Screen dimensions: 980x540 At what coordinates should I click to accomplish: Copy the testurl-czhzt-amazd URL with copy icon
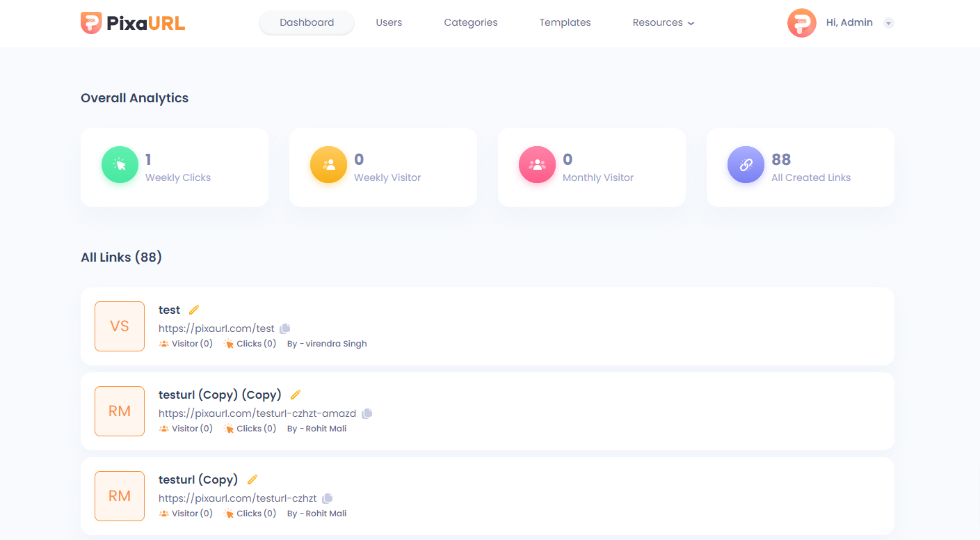(367, 413)
